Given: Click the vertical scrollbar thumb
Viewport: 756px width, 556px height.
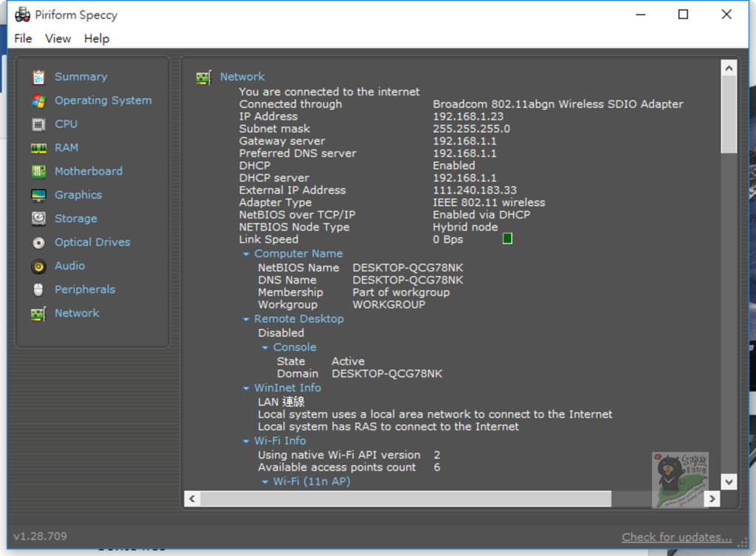Looking at the screenshot, I should click(729, 114).
